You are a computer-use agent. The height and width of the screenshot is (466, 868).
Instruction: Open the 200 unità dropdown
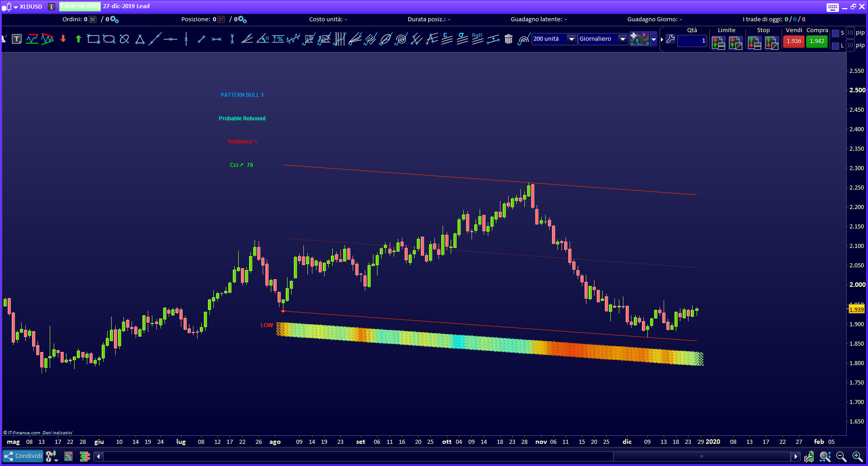click(x=571, y=39)
